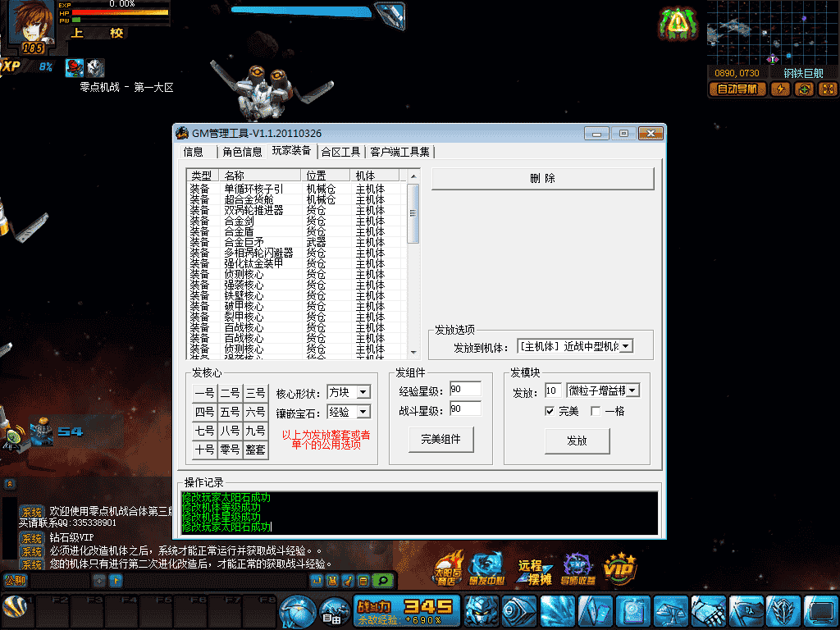This screenshot has height=630, width=840.
Task: Click the 发放 quantity field showing 10
Action: [x=553, y=390]
